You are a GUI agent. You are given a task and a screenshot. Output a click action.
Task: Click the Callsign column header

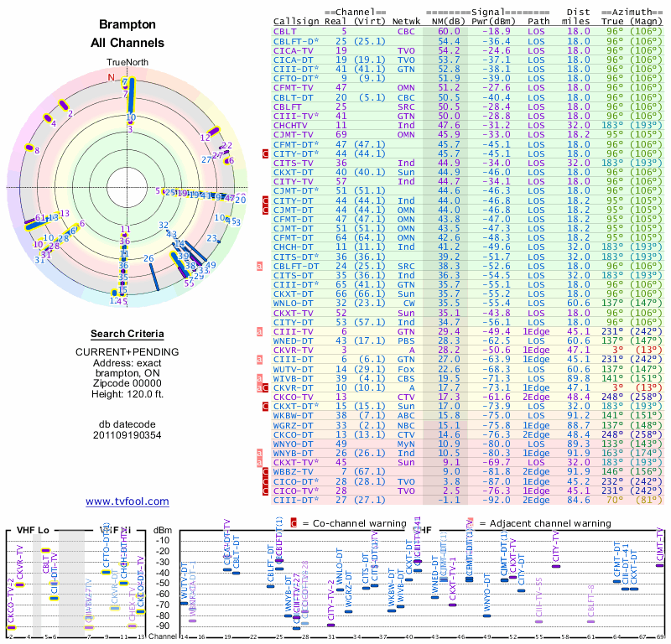pyautogui.click(x=297, y=22)
